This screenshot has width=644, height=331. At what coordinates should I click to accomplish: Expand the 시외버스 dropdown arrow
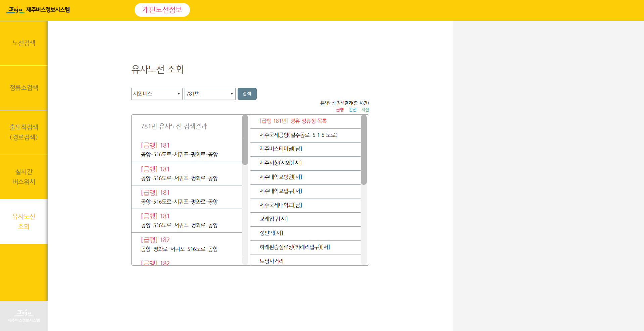(179, 94)
